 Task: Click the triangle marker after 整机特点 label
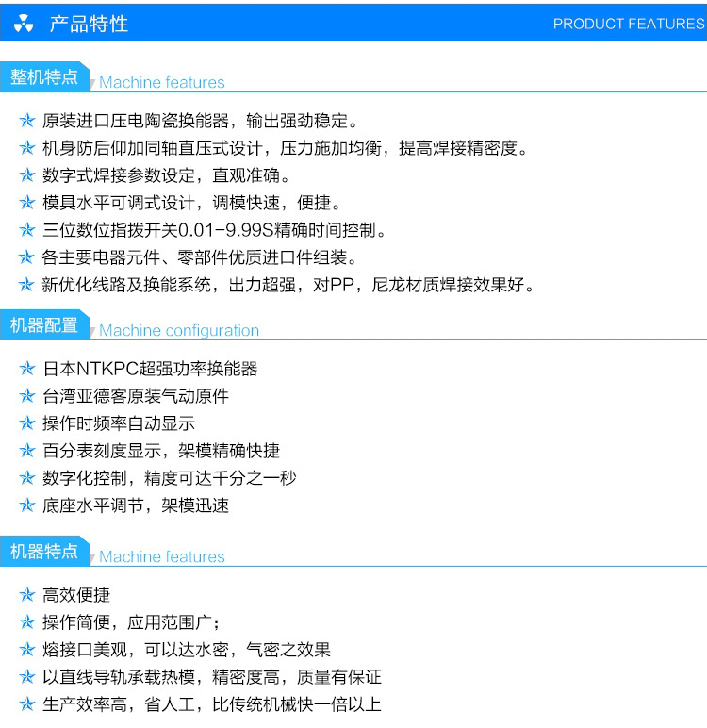pos(92,84)
